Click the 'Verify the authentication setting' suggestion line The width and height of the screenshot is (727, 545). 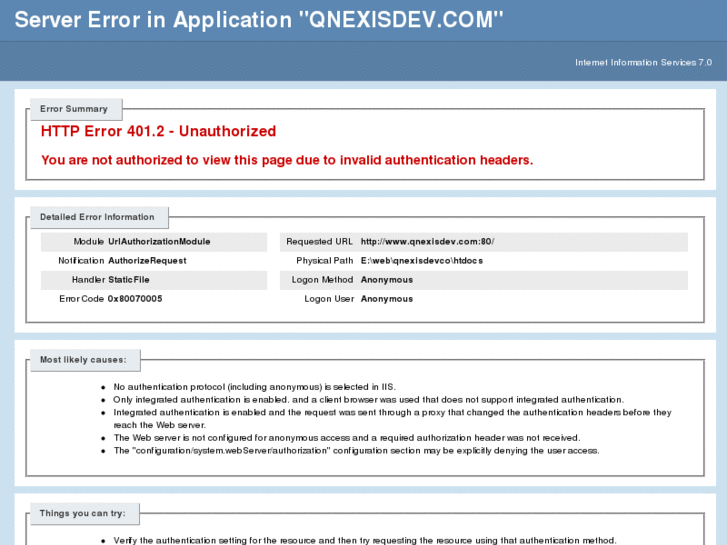365,540
